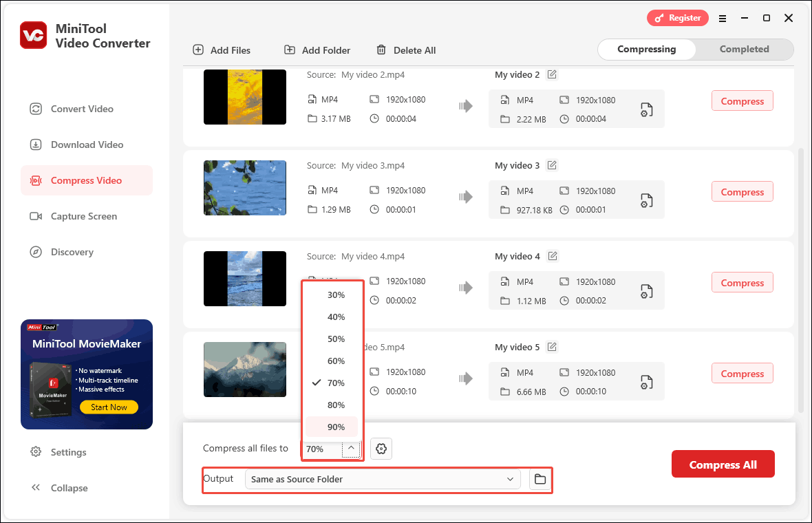This screenshot has width=812, height=523.
Task: Click the Add Files button
Action: (x=222, y=50)
